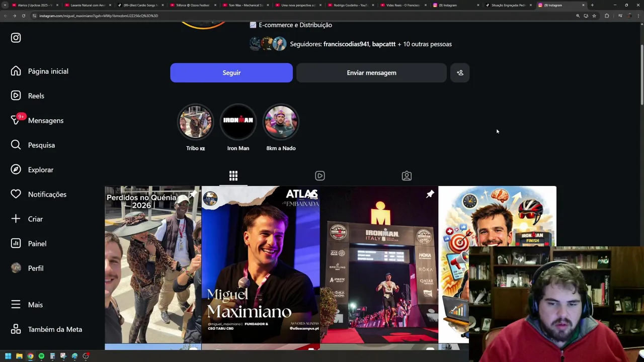Click the Mensagens sidebar label
This screenshot has height=362, width=644.
(46, 121)
